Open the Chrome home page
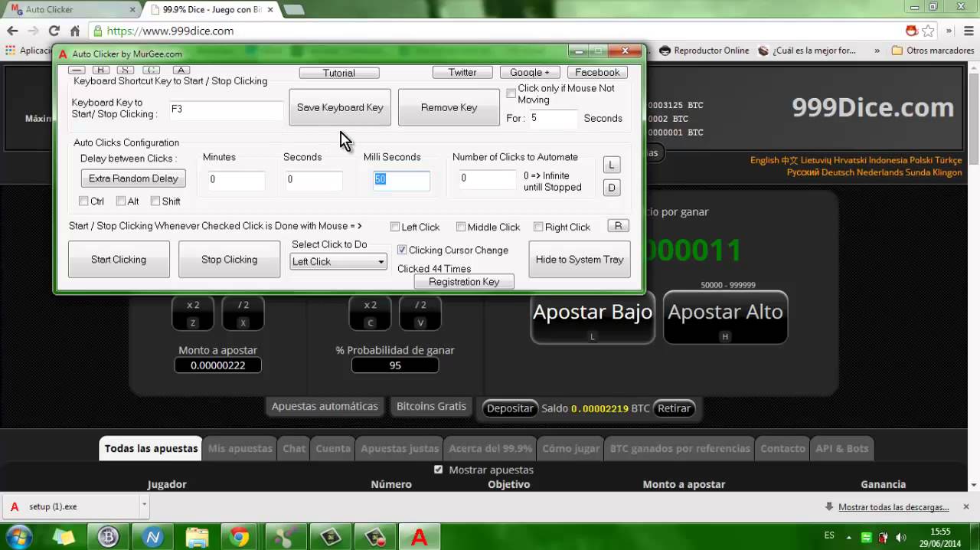 pyautogui.click(x=75, y=31)
